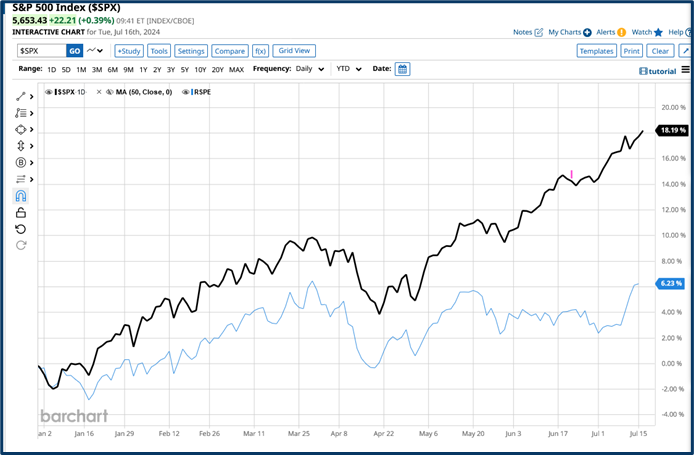Click the symbol input field $SPX

click(x=42, y=51)
